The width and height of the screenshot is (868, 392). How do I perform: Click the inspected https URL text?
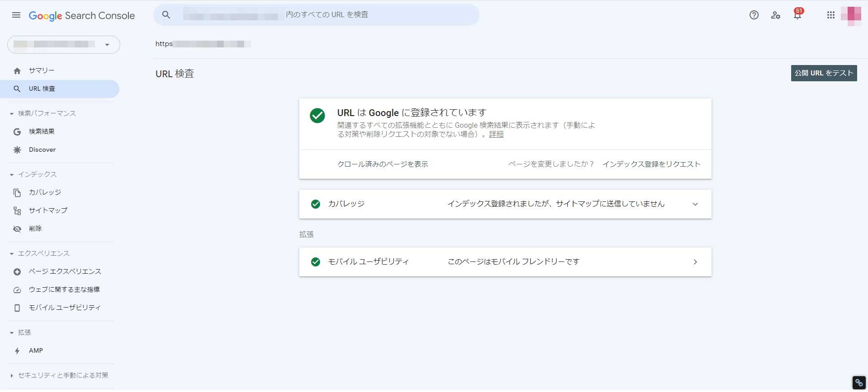click(x=203, y=44)
